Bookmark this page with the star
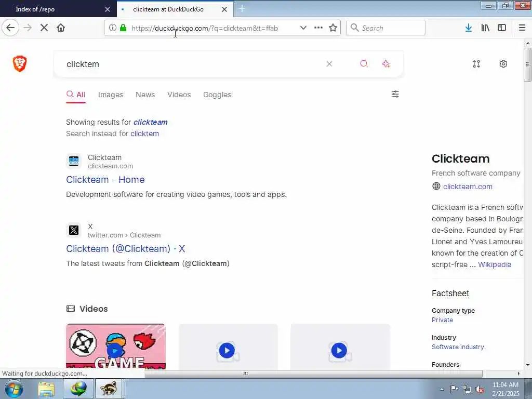Viewport: 532px width, 399px height. 333,28
